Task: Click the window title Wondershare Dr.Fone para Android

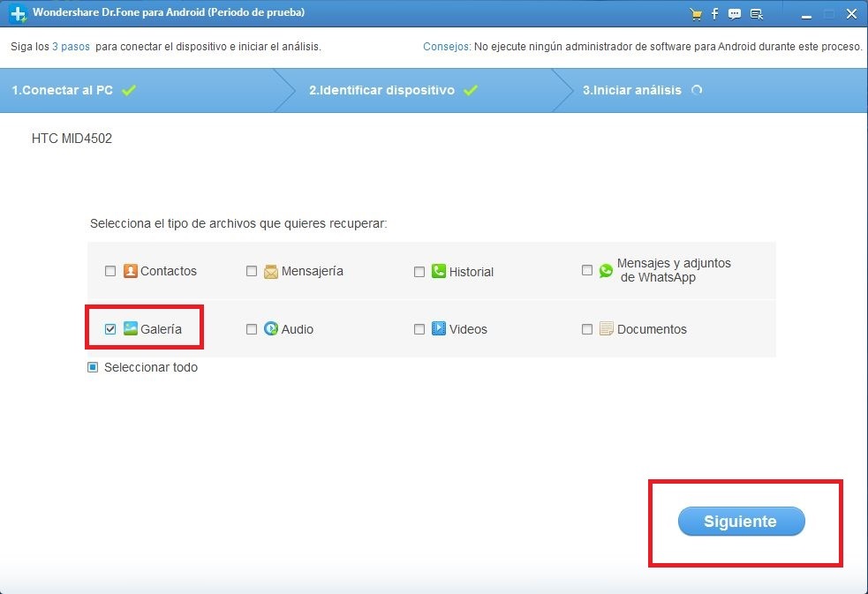Action: pyautogui.click(x=169, y=12)
